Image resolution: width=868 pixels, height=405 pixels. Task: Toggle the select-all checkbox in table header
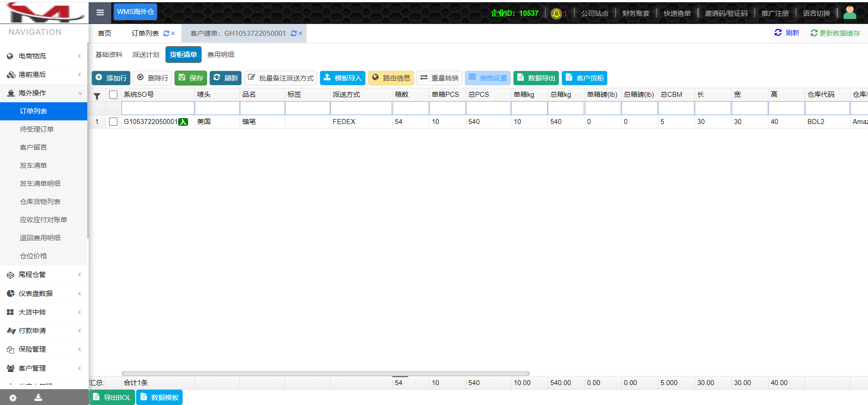click(x=113, y=95)
